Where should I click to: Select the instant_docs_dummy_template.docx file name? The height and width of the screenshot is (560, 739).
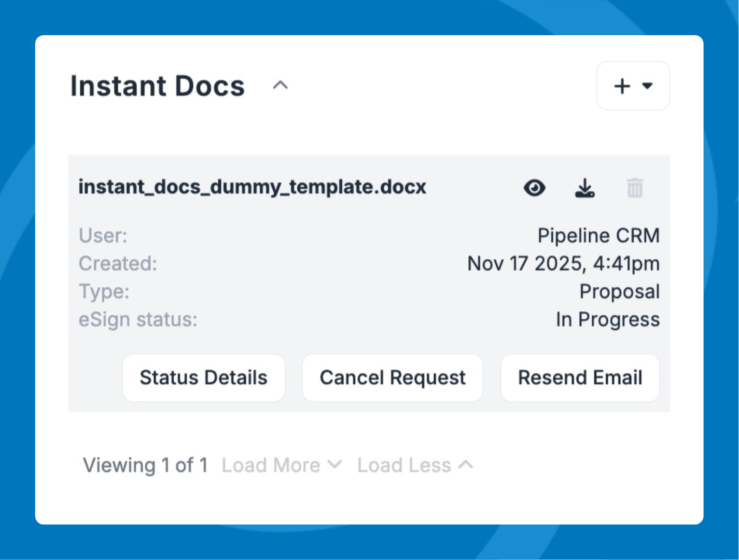pyautogui.click(x=252, y=187)
